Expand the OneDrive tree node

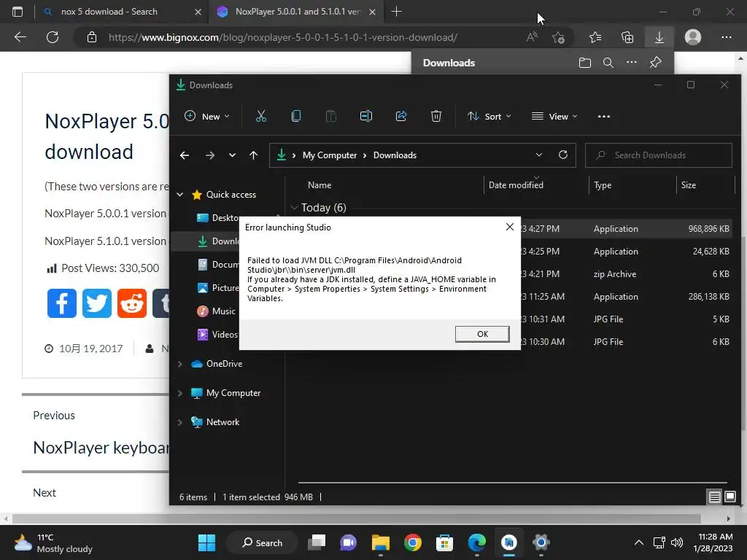pos(180,364)
